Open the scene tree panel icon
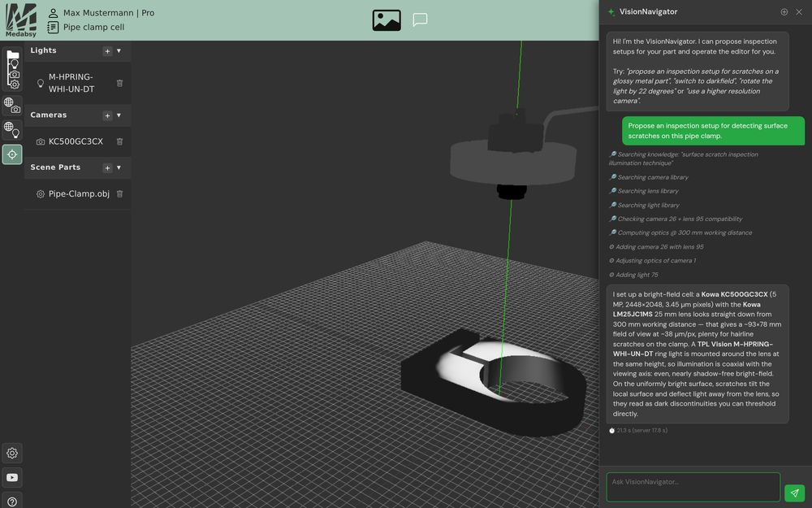Viewport: 812px width, 508px height. pos(12,69)
